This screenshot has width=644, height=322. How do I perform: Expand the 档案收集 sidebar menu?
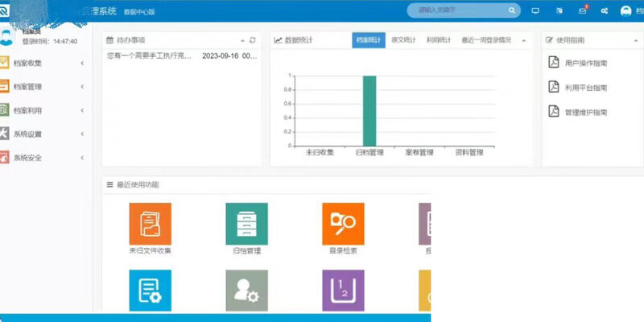(x=45, y=64)
